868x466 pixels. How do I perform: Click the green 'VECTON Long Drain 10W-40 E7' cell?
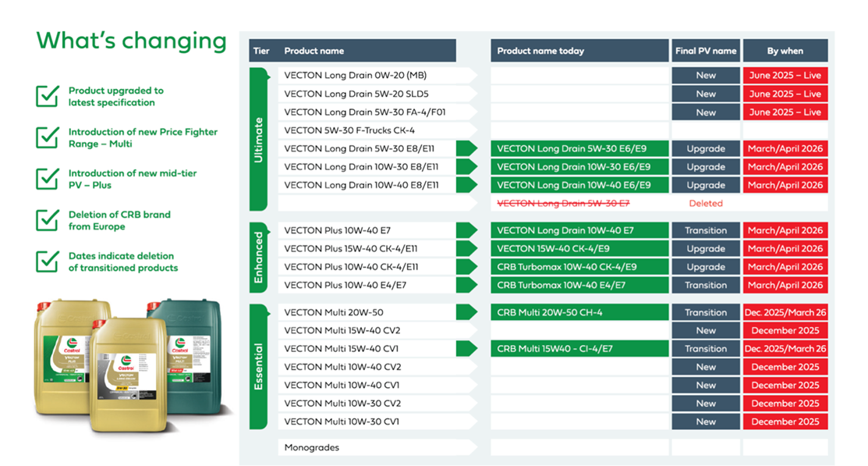point(579,230)
